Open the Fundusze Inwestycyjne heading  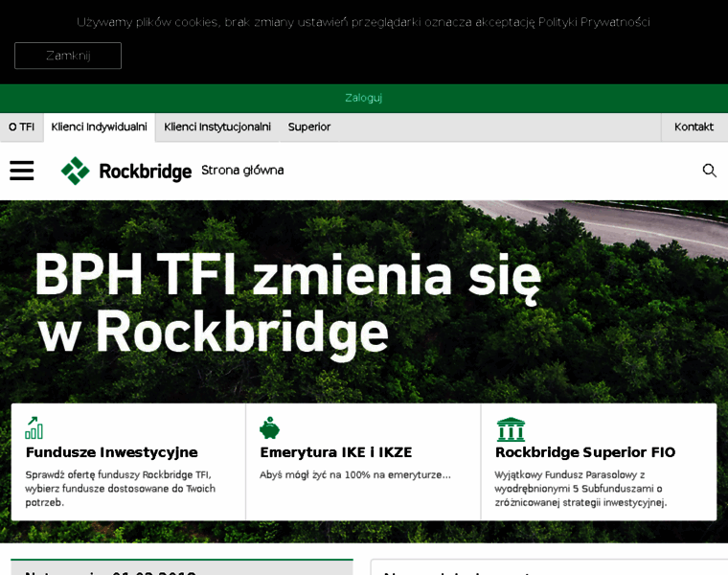point(112,452)
